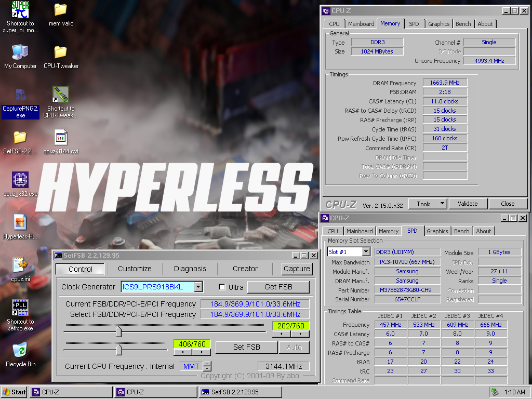Expand the Clock Generator dropdown
Viewport: 532px width, 399px height.
click(198, 287)
